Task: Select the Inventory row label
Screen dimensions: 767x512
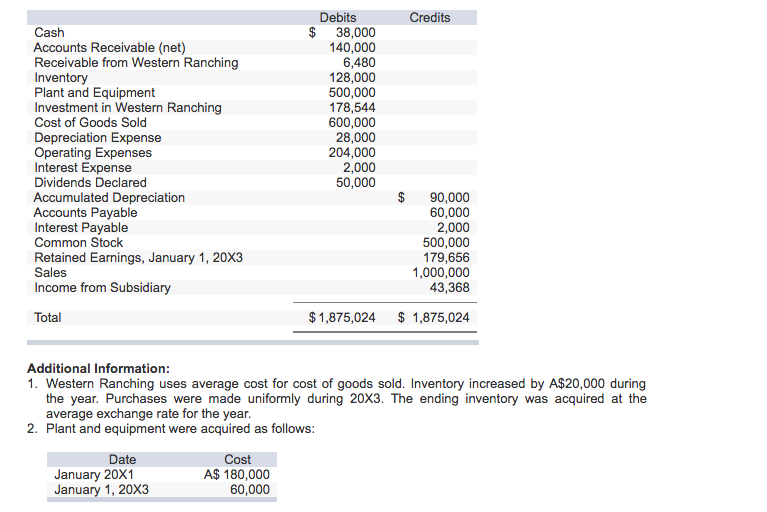Action: [x=61, y=77]
